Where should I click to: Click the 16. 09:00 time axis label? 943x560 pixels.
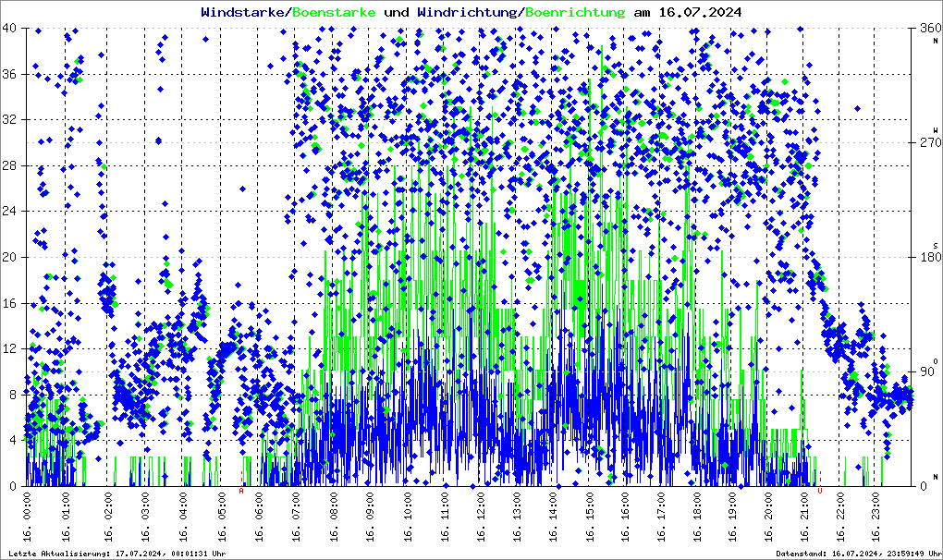coord(369,517)
